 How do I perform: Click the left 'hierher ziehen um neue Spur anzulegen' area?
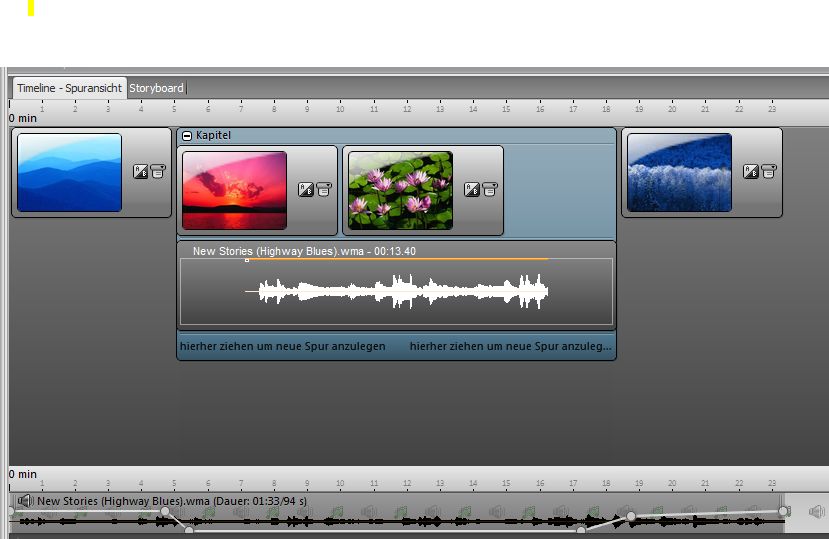282,347
